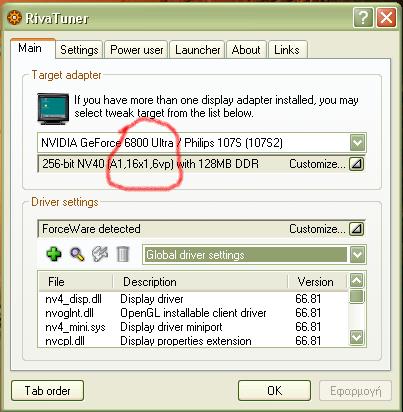Image resolution: width=403 pixels, height=412 pixels.
Task: Click the question mark help button
Action: [363, 17]
